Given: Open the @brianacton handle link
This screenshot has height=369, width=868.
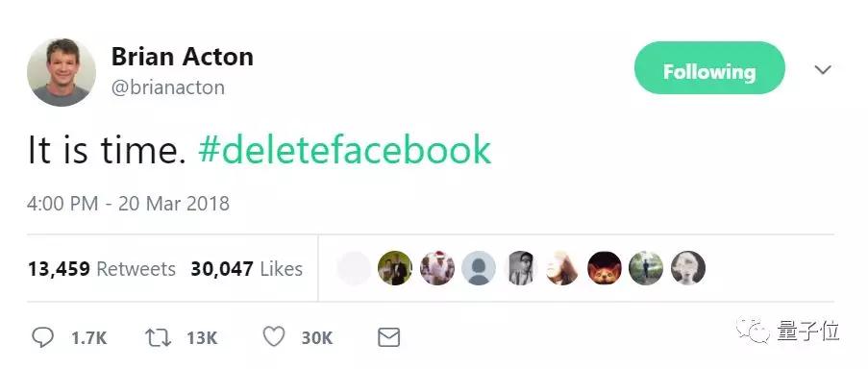Looking at the screenshot, I should [x=167, y=87].
